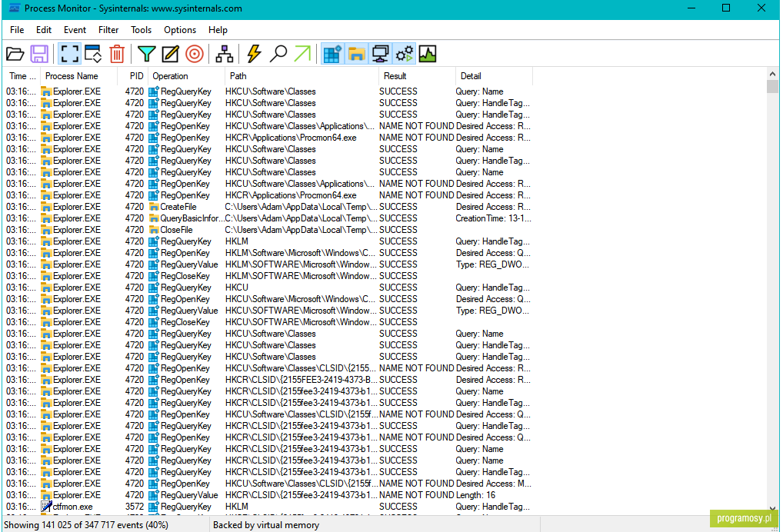Show the Process Tree icon
This screenshot has width=783, height=532.
tap(225, 54)
